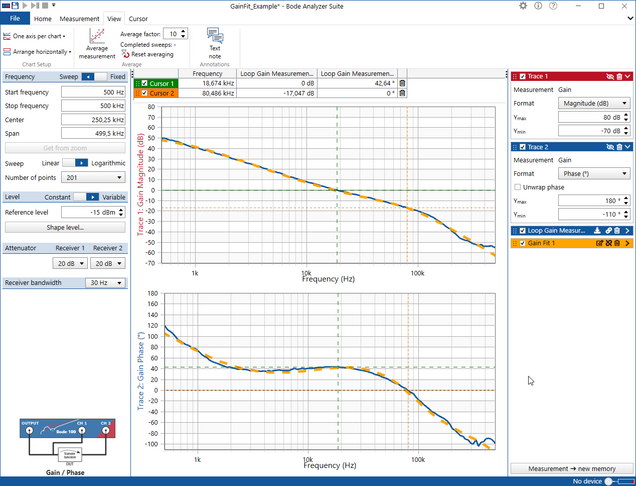Collapse the Trace 2 panel chevron
Viewport: 636px width, 486px height.
(628, 147)
